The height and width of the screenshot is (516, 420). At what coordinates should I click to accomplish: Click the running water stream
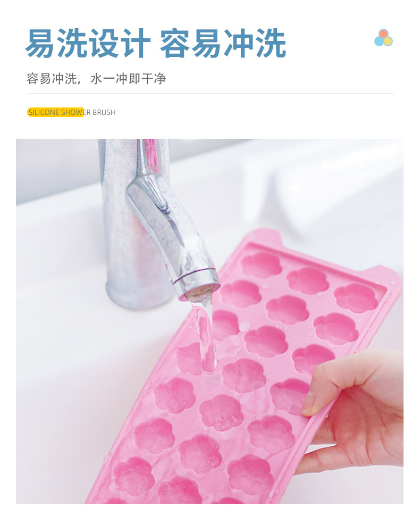coord(206,336)
